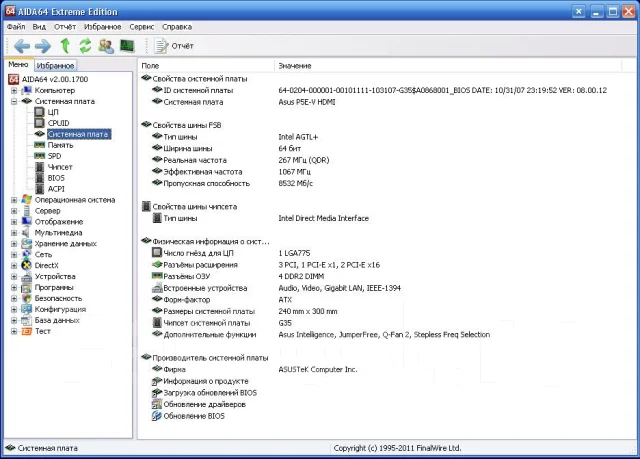Expand the Хранение данных node

[14, 244]
